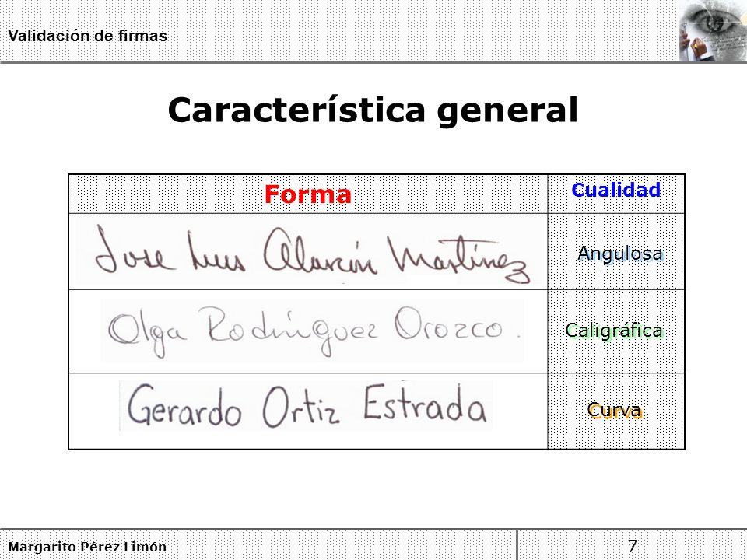Viewport: 747px width, 560px height.
Task: Click the red 'Forma' column header
Action: tap(308, 194)
